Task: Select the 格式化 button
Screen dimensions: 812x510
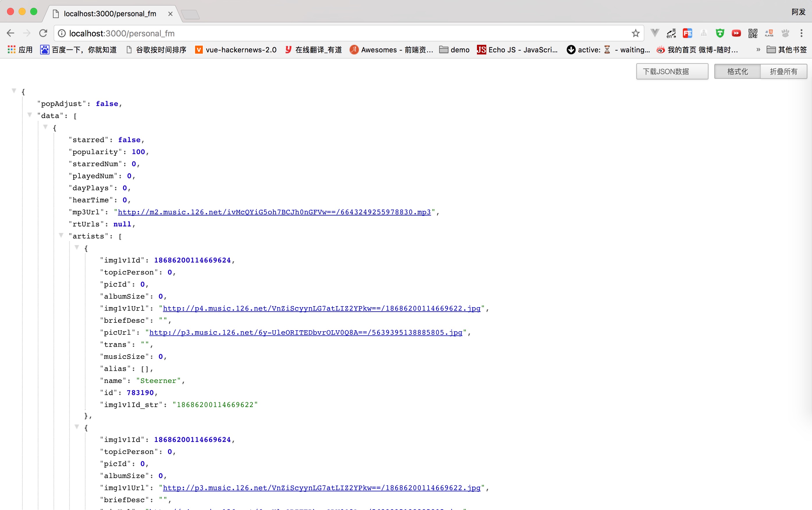Action: pos(737,72)
